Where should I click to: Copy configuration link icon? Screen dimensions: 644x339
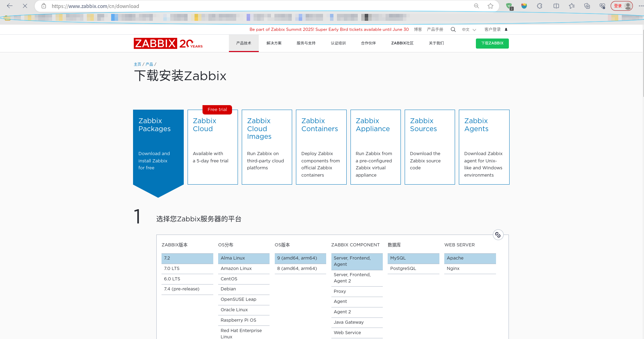[498, 235]
